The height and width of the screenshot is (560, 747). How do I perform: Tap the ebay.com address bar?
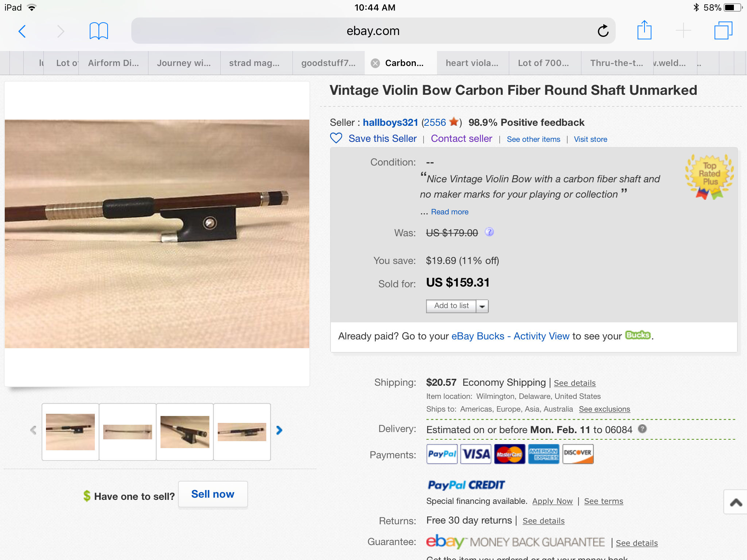[373, 31]
